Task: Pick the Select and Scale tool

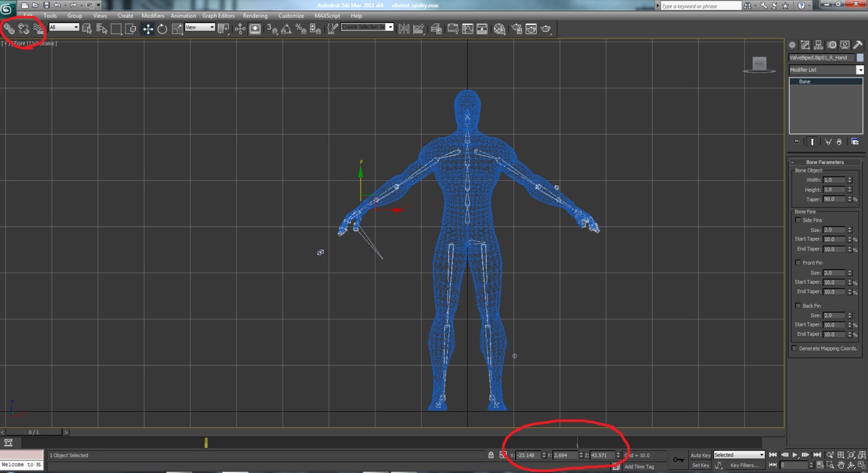Action: 177,29
